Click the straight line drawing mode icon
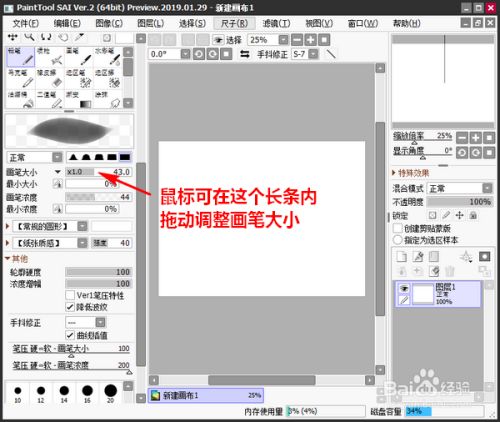This screenshot has height=422, width=500. point(331,54)
